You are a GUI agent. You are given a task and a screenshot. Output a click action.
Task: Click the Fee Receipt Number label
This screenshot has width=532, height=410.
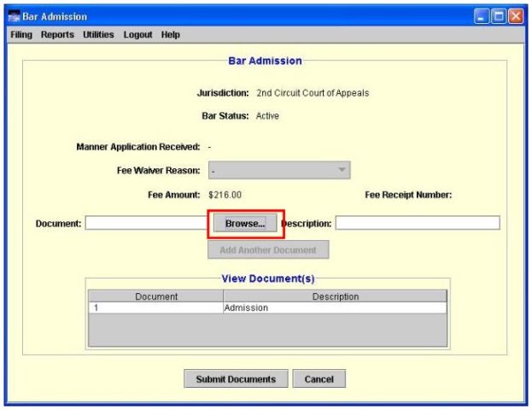click(x=408, y=195)
